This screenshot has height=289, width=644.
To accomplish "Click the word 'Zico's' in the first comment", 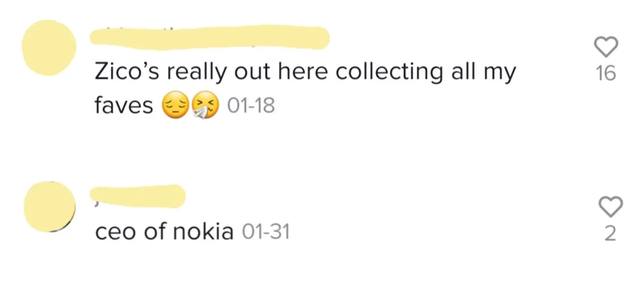I will 128,73.
